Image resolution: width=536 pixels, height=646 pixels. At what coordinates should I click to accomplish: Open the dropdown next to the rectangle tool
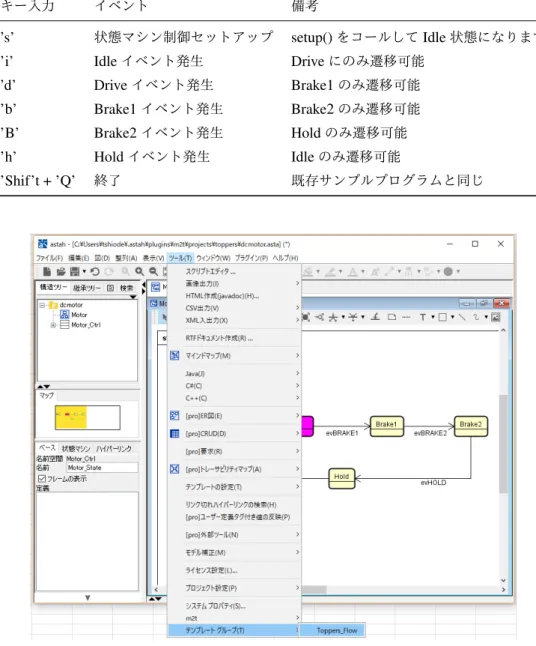click(x=452, y=317)
